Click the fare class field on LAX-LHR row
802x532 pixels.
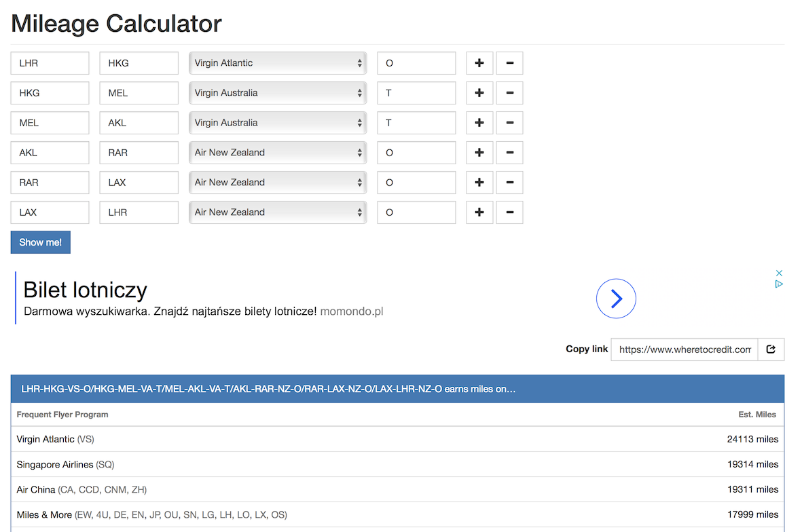[416, 212]
